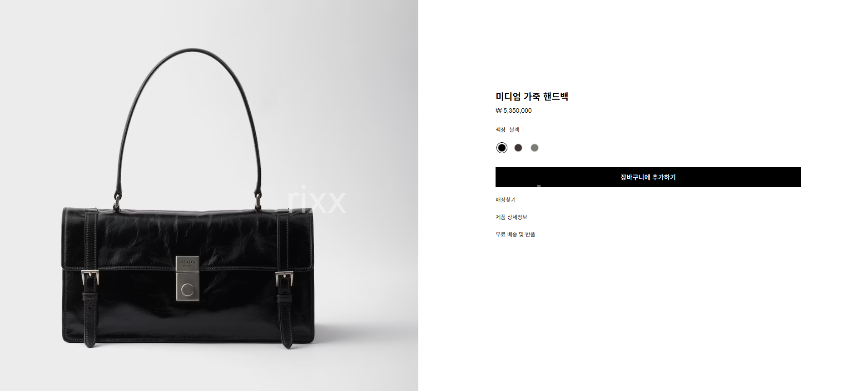Click the 장바구니에 추가하기 button
This screenshot has width=868, height=391.
(648, 177)
